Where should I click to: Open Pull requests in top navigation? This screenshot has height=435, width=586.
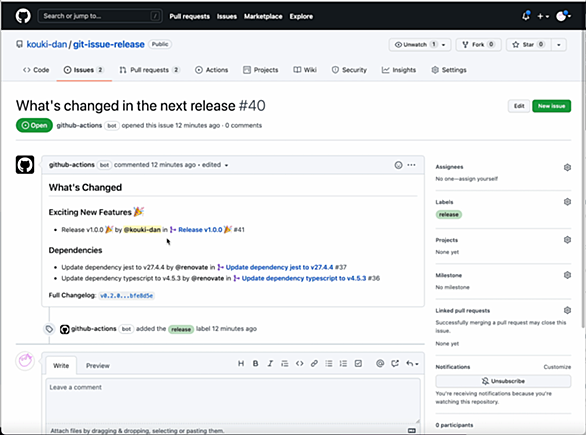tap(189, 16)
